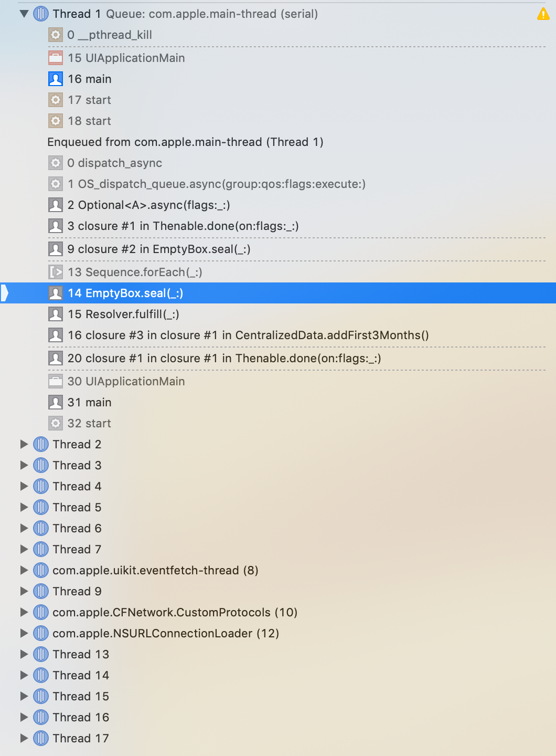Click the 32 start frame

[x=90, y=423]
